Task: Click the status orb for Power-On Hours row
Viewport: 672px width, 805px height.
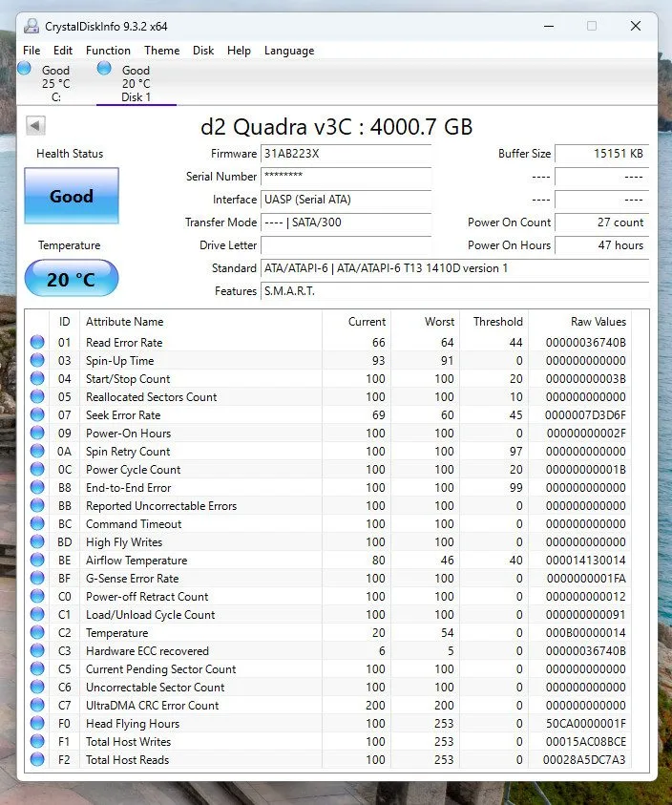Action: click(x=37, y=433)
